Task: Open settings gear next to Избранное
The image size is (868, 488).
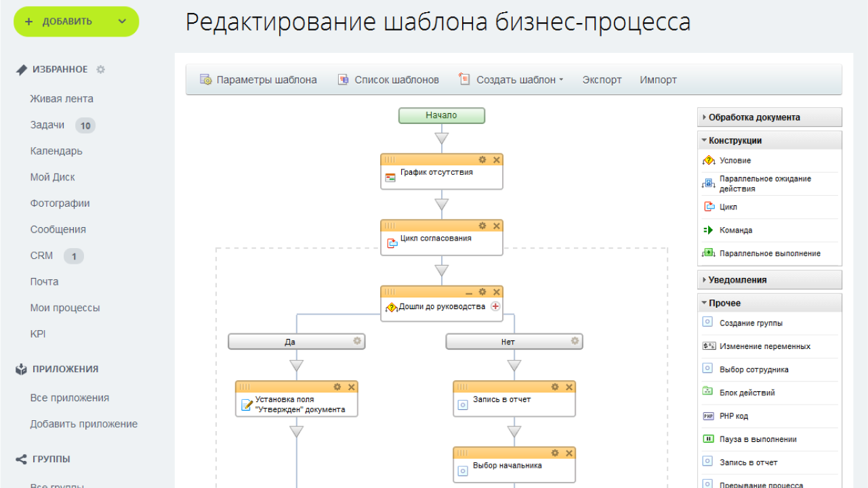Action: [x=101, y=69]
